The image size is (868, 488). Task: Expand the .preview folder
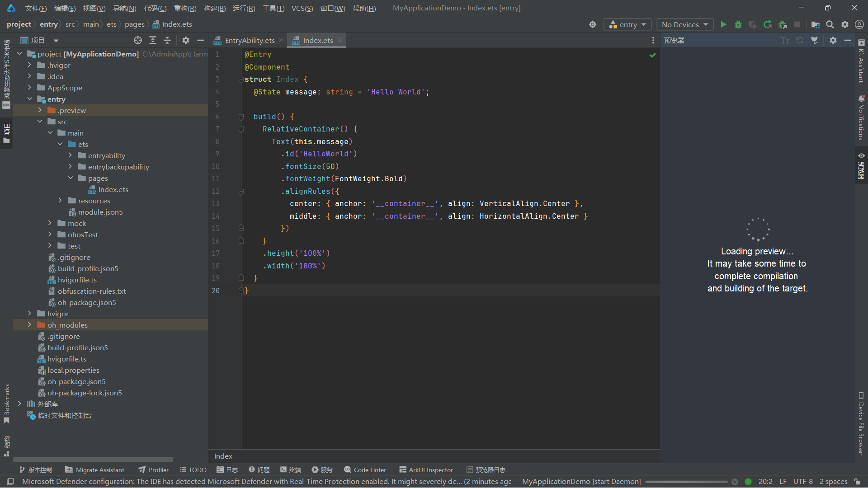40,110
